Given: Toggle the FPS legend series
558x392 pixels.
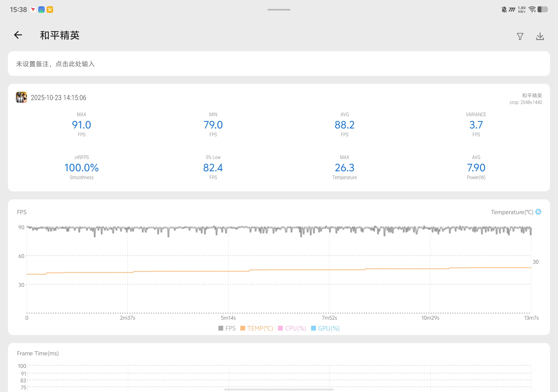Looking at the screenshot, I should tap(227, 328).
